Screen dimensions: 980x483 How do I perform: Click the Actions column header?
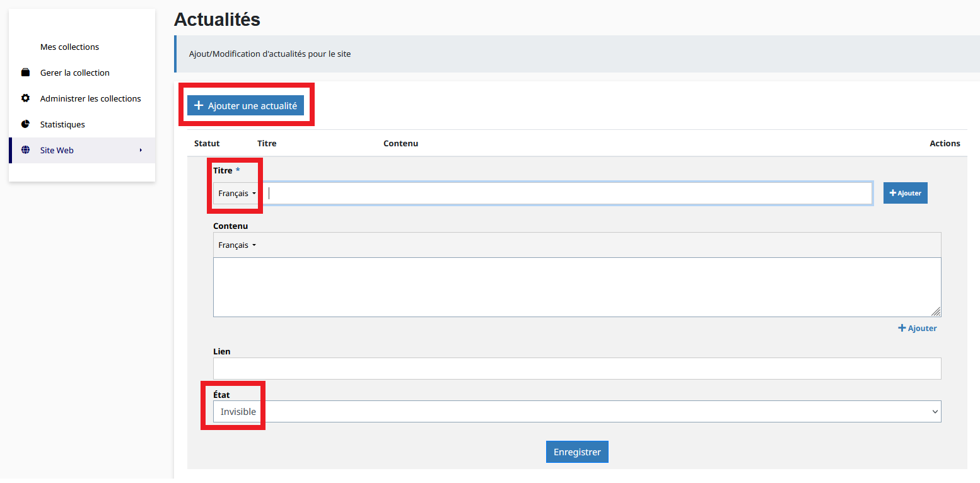[x=945, y=143]
